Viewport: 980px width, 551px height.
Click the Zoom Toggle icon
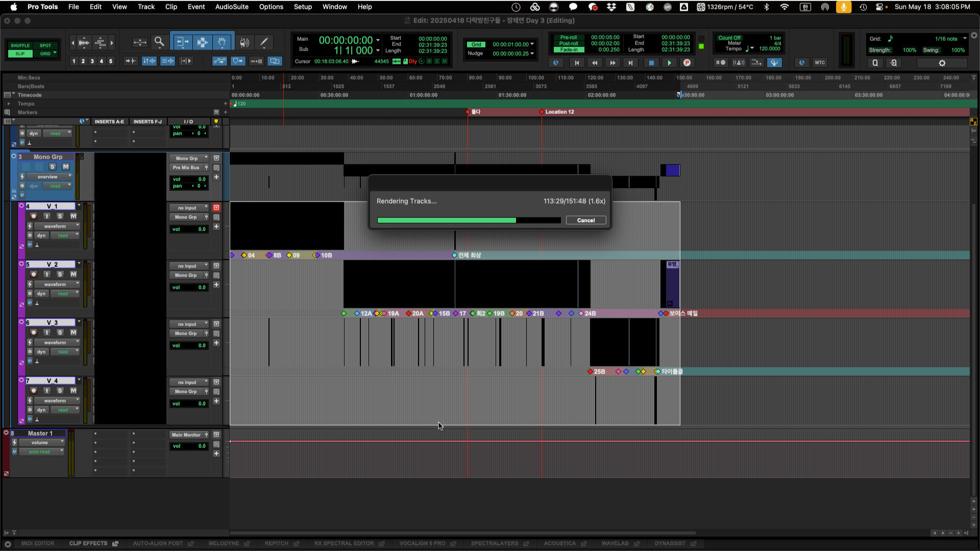pos(140,42)
